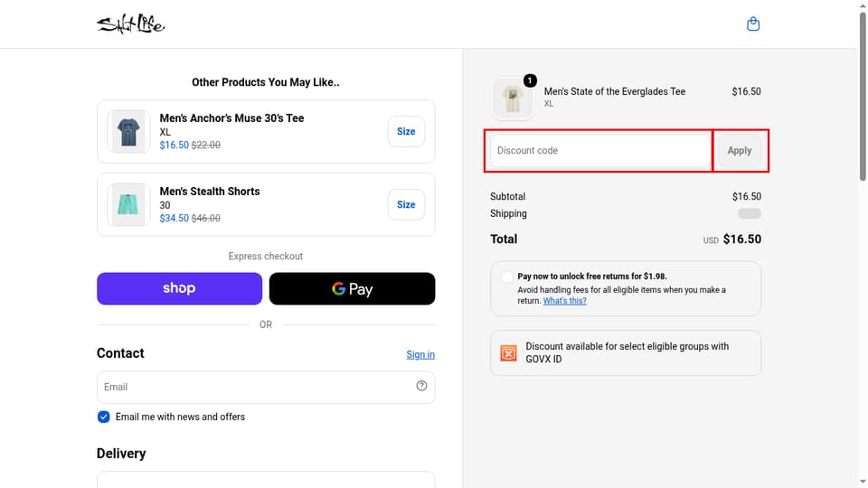This screenshot has width=868, height=488.
Task: Click the Total amount USD $16.50
Action: (x=731, y=239)
